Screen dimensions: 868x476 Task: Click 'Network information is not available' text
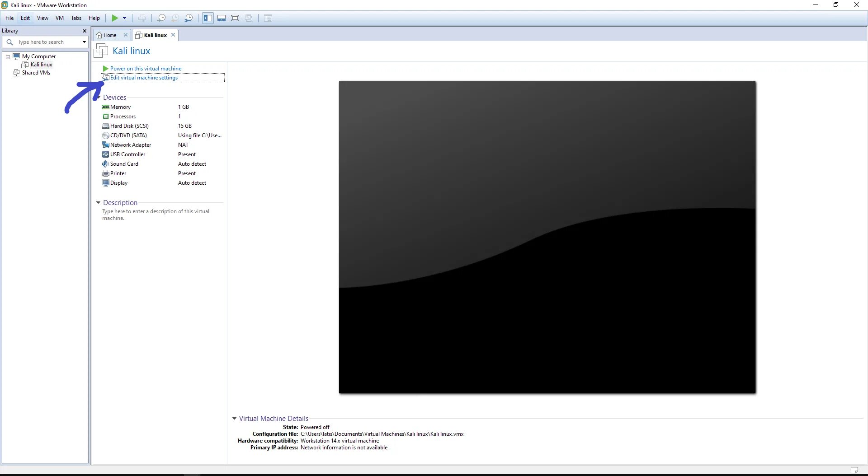[344, 448]
